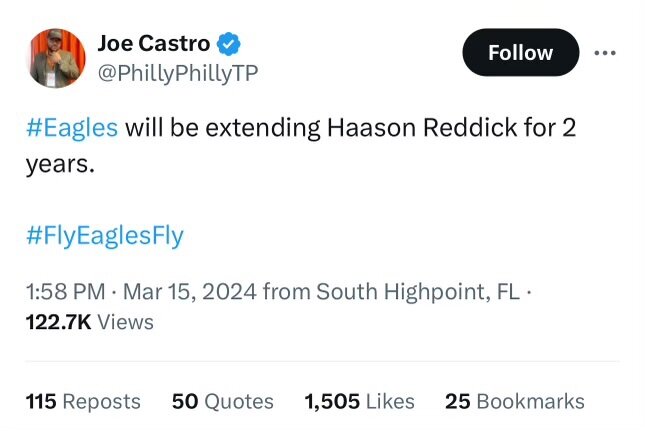Open the #Eagles hashtag
Screen dimensions: 645x431
tap(72, 128)
